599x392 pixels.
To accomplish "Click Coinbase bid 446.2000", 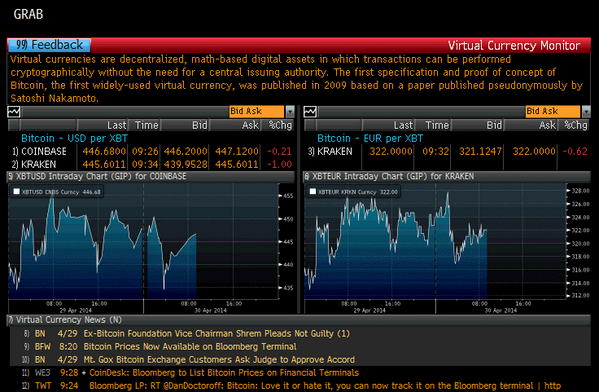I will tap(185, 151).
